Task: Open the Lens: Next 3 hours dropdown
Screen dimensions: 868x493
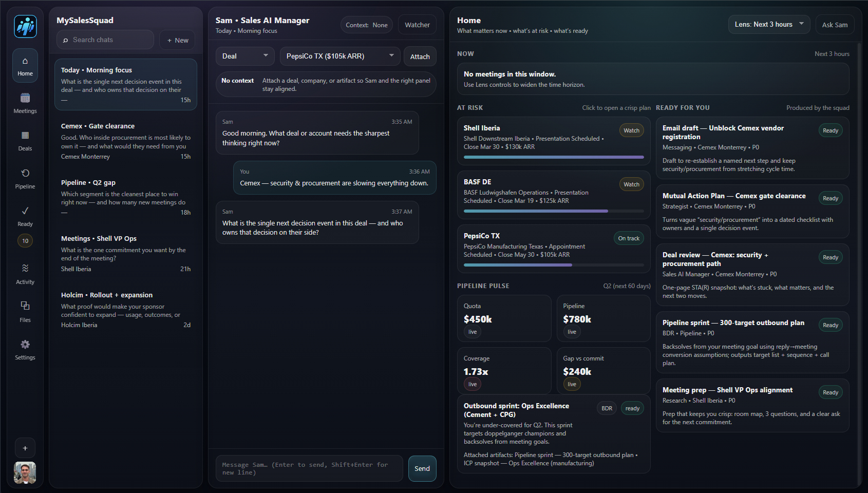Action: [x=769, y=24]
